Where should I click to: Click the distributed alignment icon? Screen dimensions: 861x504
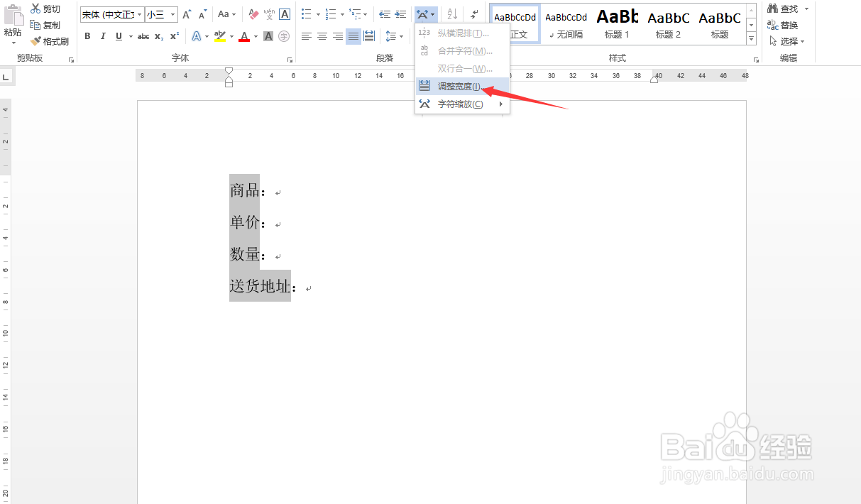coord(369,36)
